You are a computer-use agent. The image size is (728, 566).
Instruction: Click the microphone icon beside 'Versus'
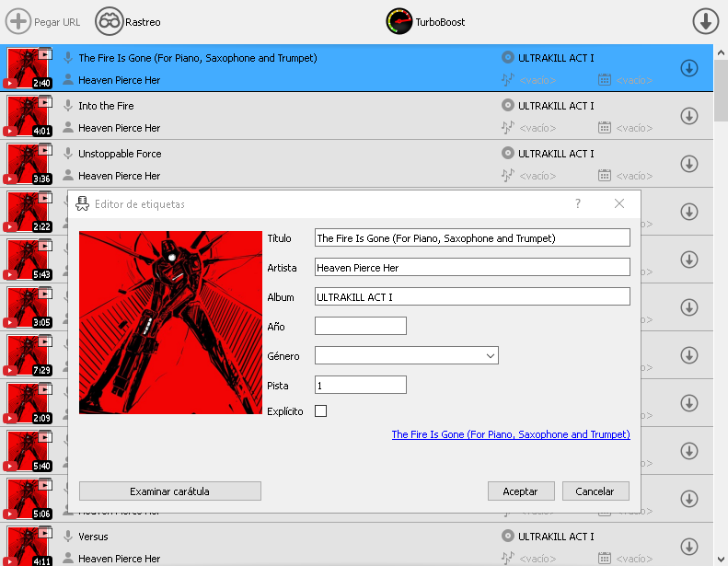click(x=68, y=537)
